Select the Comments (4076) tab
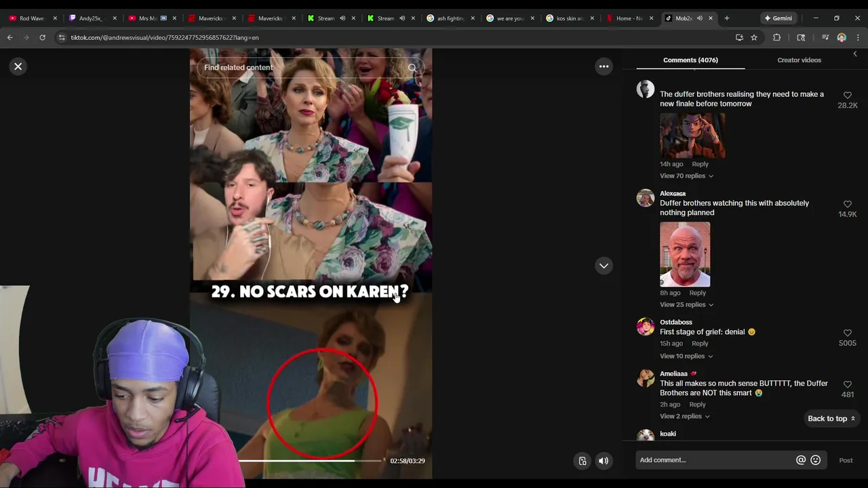868x488 pixels. (690, 60)
